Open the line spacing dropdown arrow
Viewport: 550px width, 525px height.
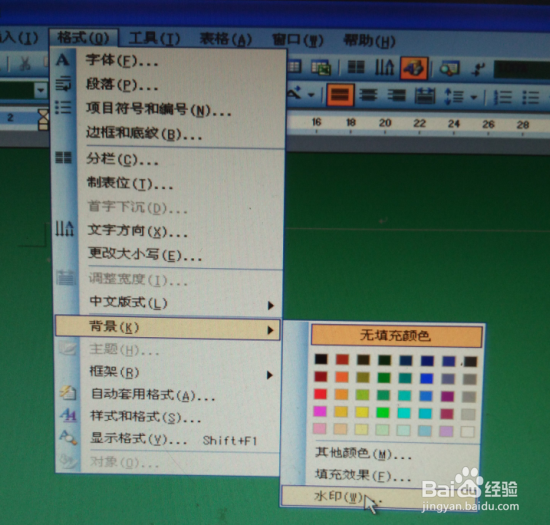click(474, 97)
